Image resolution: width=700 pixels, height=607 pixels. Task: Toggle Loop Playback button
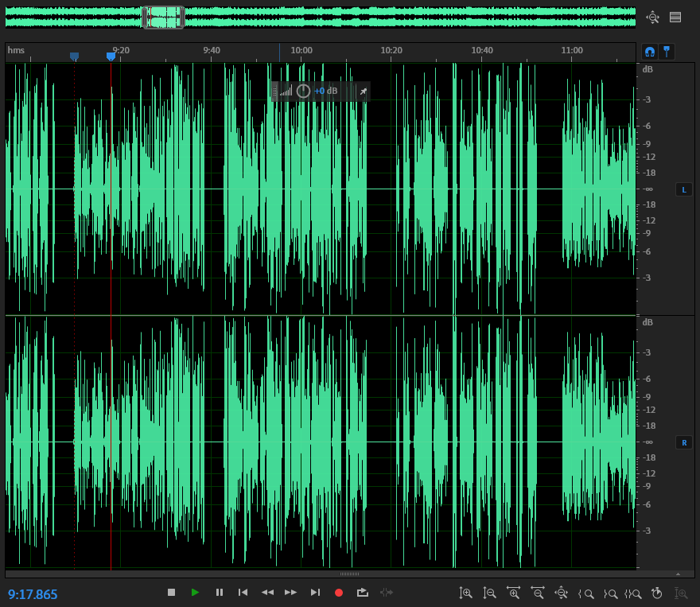[x=363, y=592]
